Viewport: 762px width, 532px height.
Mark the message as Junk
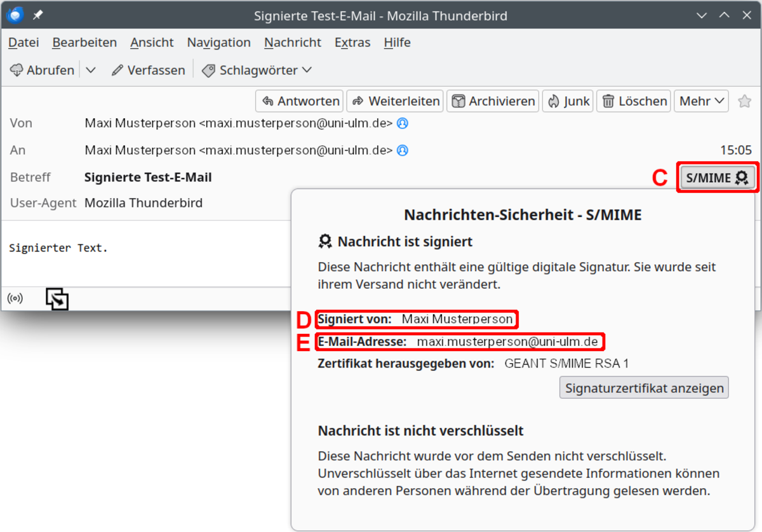click(568, 101)
